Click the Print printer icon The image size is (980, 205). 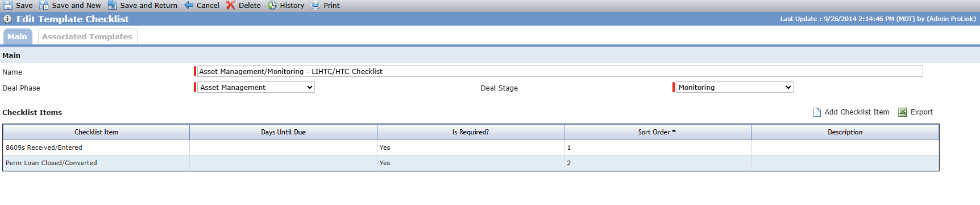click(315, 5)
